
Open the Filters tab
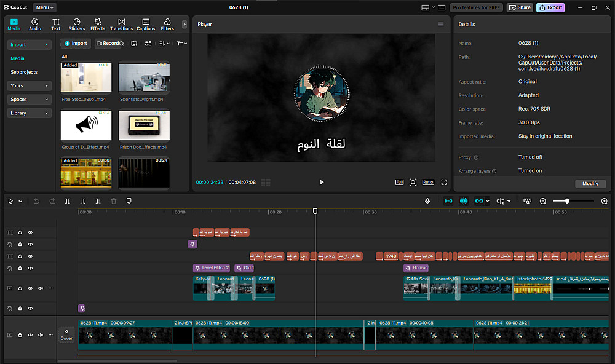[167, 25]
